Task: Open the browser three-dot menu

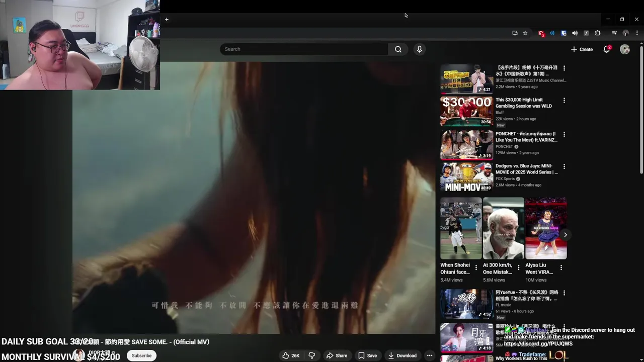Action: pos(637,33)
